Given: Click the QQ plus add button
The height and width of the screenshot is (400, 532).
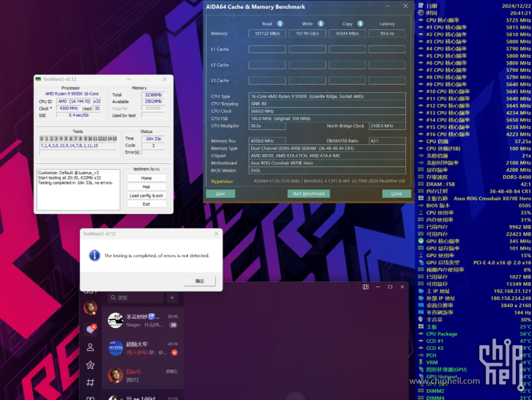Looking at the screenshot, I should (x=172, y=297).
